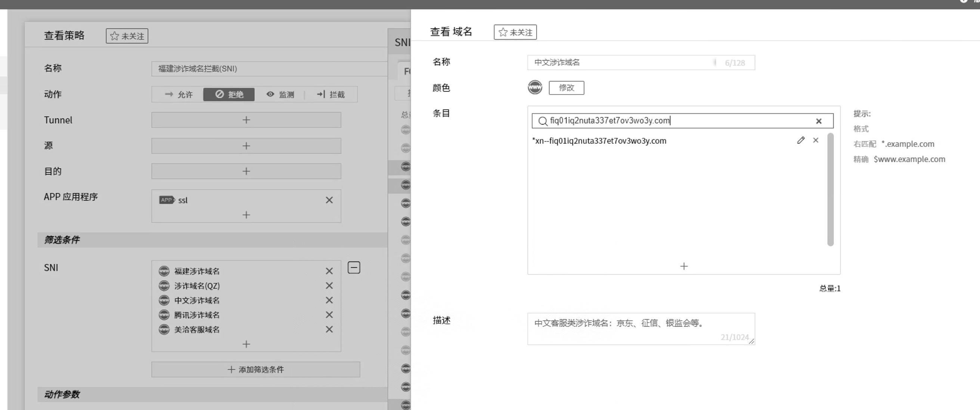The width and height of the screenshot is (980, 410).
Task: Click the edit pencil icon for domain entry
Action: [x=800, y=141]
